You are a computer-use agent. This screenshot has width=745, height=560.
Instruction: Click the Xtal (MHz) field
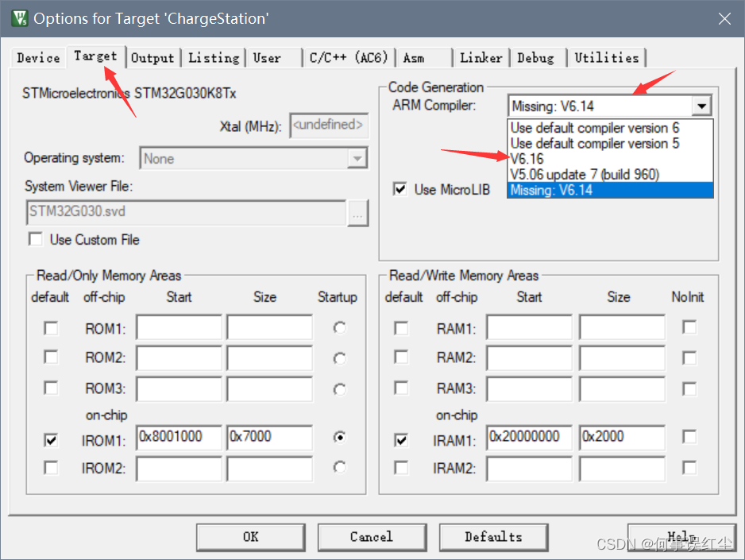pyautogui.click(x=329, y=125)
